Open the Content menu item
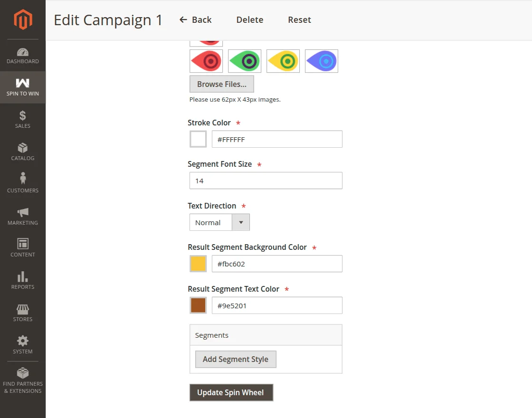Viewport: 532px width, 418px height. click(23, 248)
